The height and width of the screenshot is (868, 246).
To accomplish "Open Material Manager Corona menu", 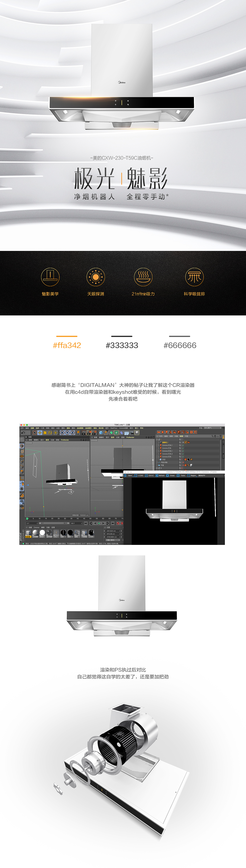I will [37, 528].
